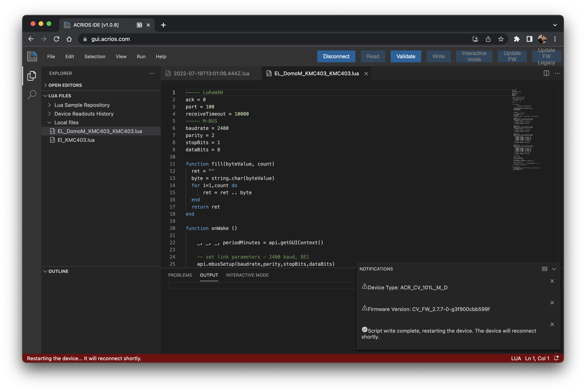Image resolution: width=586 pixels, height=392 pixels.
Task: Open El_KMC403.lua in Local files
Action: 101,140
